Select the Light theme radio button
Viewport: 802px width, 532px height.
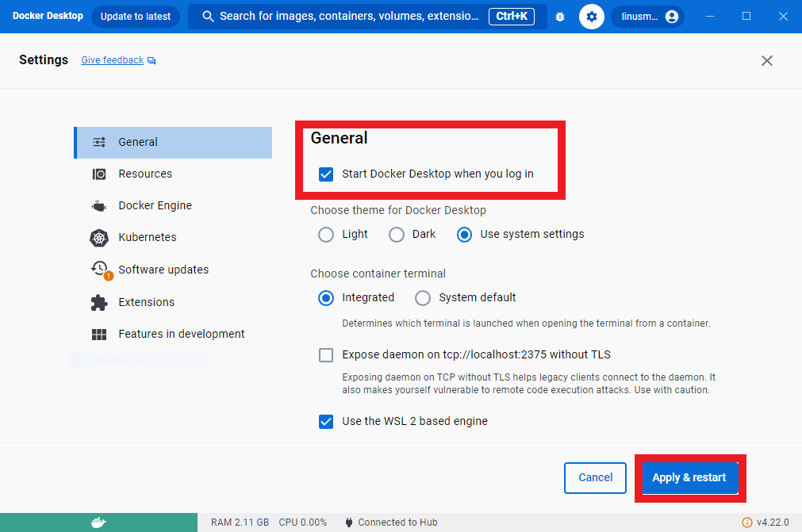point(326,235)
